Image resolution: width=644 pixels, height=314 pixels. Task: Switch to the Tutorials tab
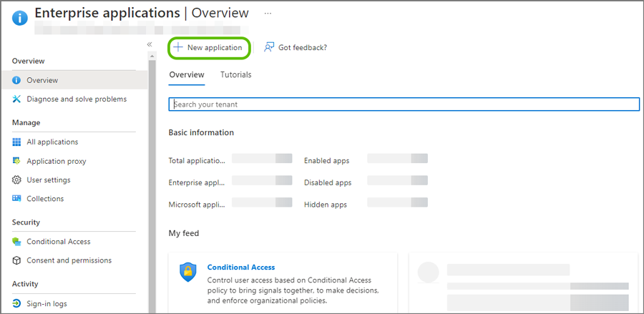235,74
